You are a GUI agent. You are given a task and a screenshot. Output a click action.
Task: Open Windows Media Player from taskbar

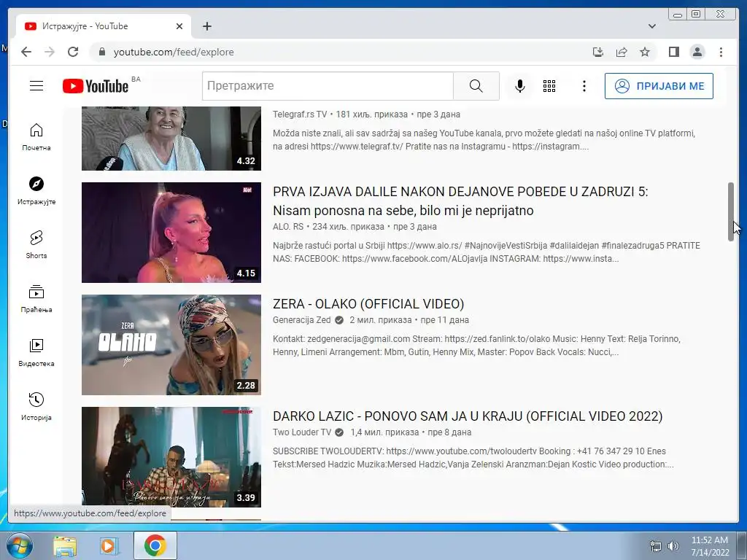coord(109,545)
